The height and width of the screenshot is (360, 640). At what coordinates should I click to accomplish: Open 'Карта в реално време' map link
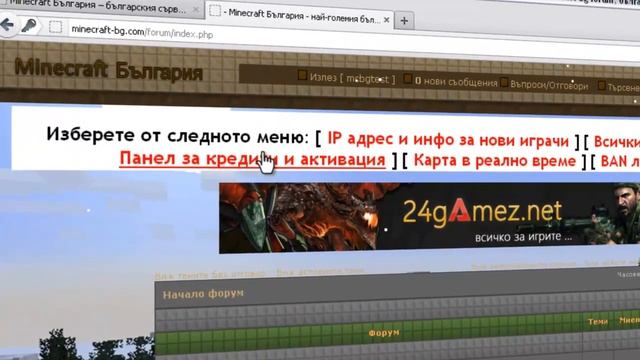495,160
